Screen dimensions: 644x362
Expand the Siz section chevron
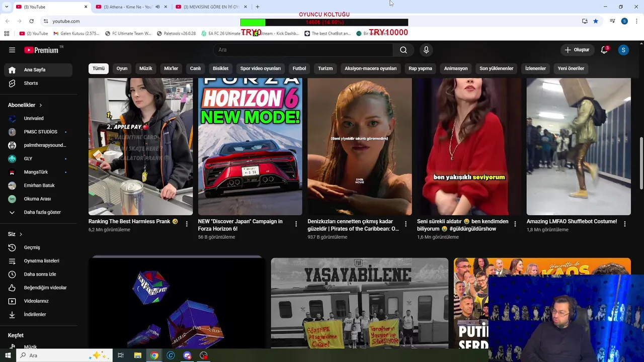tap(21, 234)
